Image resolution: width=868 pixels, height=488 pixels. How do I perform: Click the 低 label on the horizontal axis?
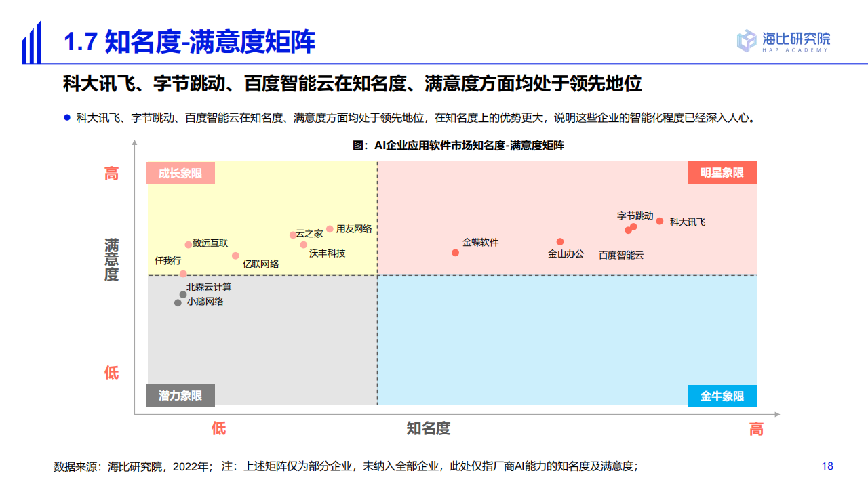point(218,428)
